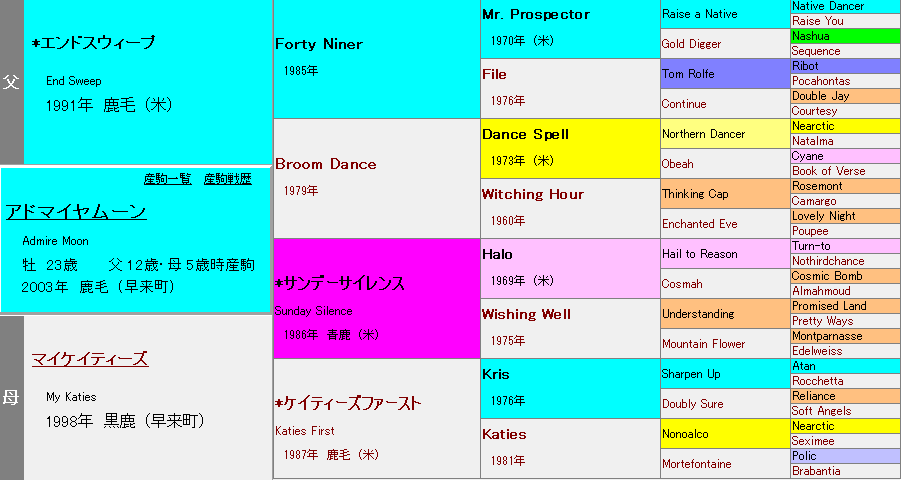Select Kris in the pedigree table

point(496,374)
